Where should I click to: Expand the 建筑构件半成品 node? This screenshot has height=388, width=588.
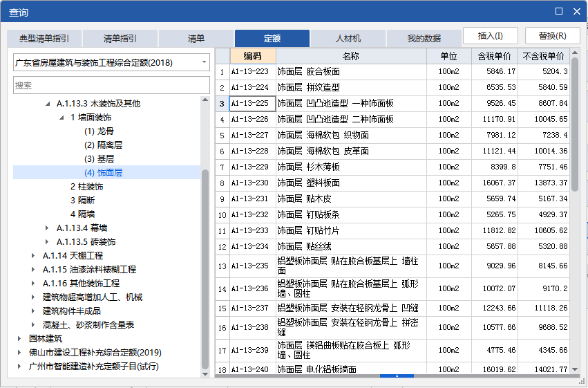click(33, 311)
